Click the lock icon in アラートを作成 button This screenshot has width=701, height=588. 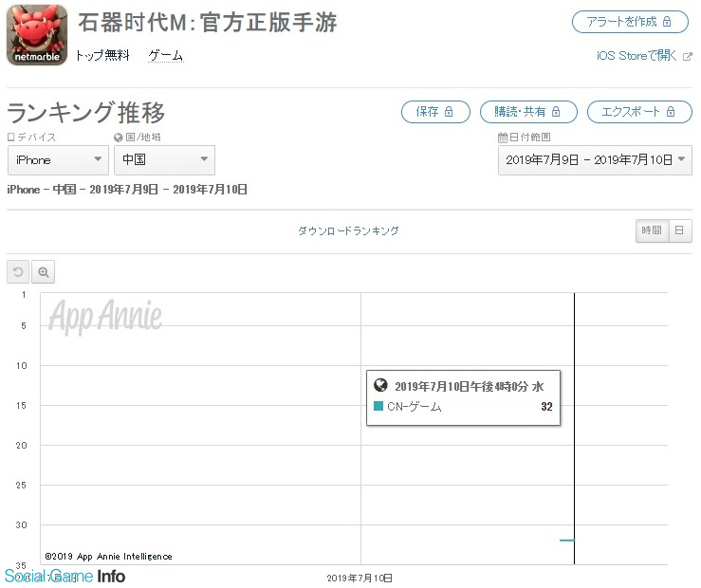[667, 22]
